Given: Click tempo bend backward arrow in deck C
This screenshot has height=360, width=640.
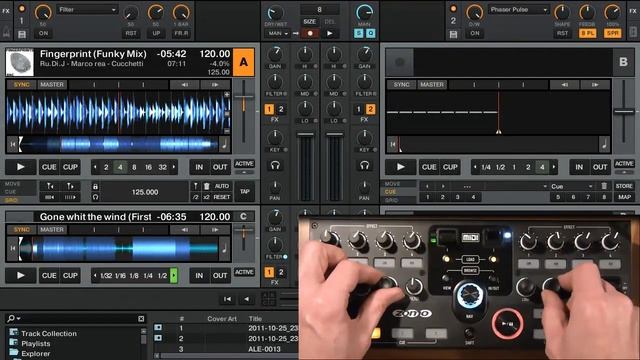Looking at the screenshot, I should point(184,230).
